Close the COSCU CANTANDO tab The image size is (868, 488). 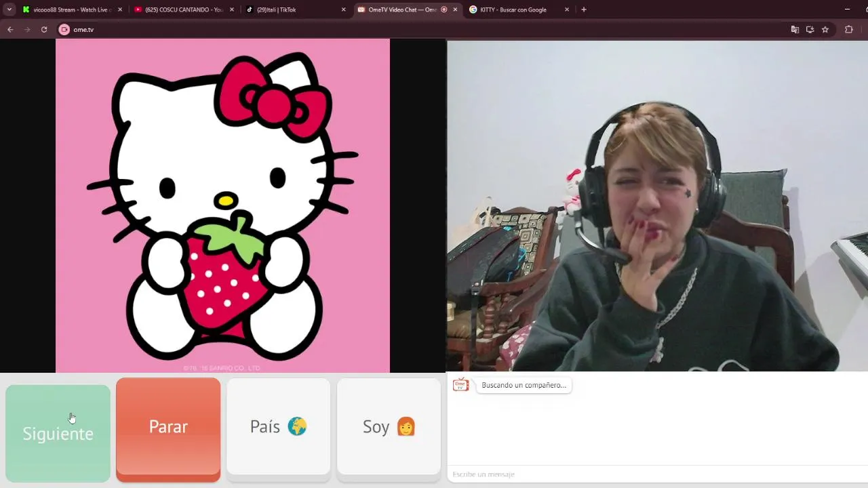click(232, 9)
